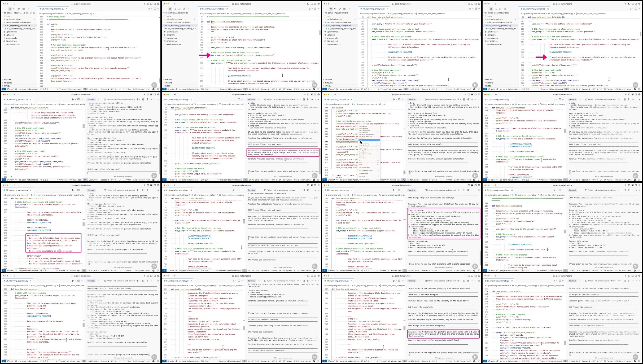Screen dimensions: 643x364
Task: Open additional views chevron in the Ln 12 window
Action: click(x=28, y=9)
